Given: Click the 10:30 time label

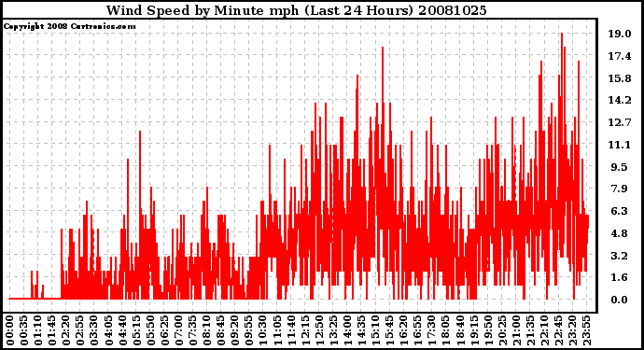Looking at the screenshot, I should (262, 330).
